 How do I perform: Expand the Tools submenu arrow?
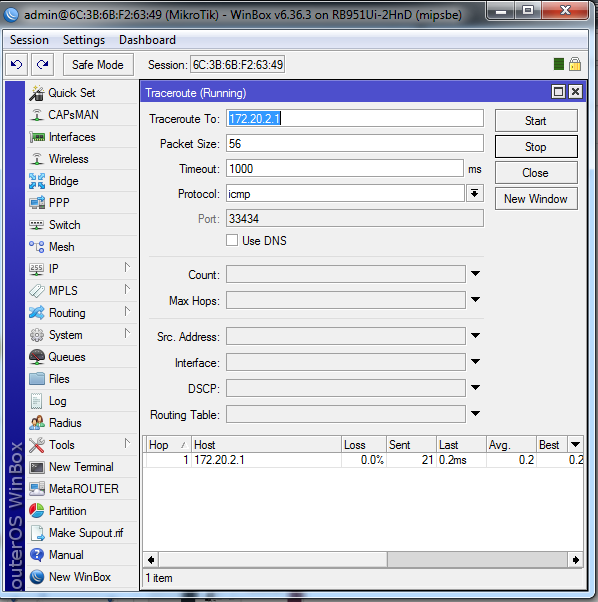(x=127, y=443)
